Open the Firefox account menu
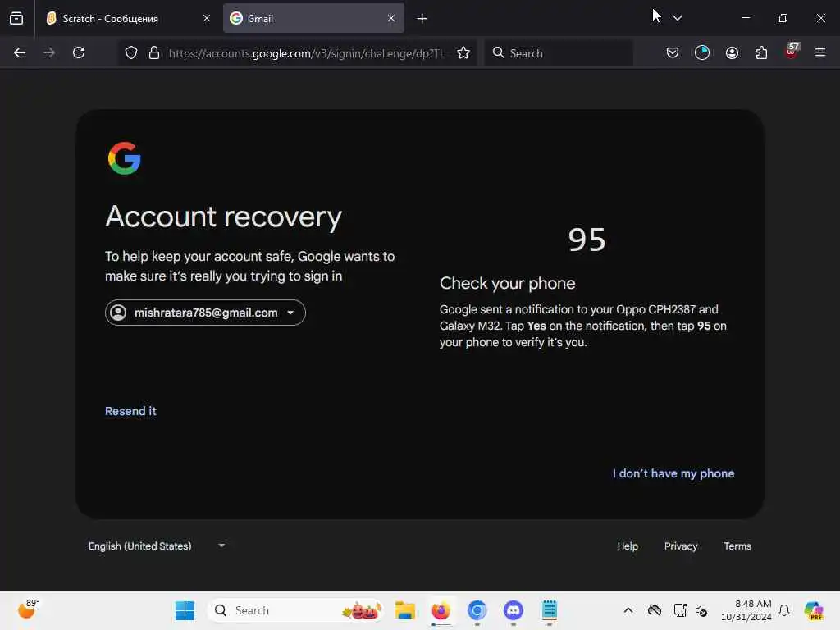The width and height of the screenshot is (840, 630). coord(732,52)
